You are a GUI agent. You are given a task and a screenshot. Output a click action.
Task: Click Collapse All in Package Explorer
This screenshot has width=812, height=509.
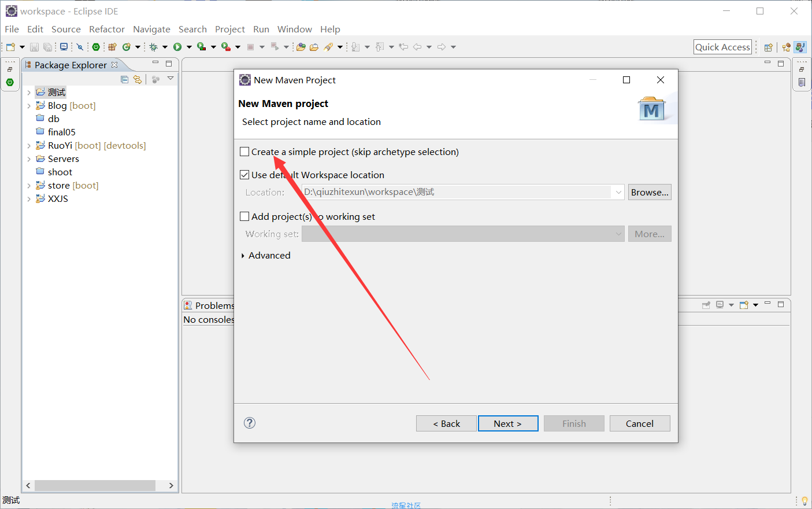pos(124,79)
